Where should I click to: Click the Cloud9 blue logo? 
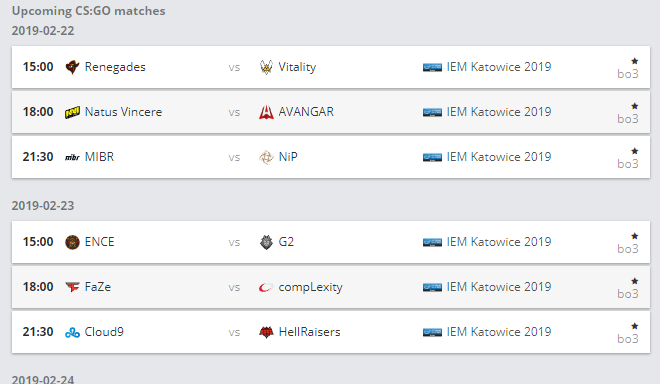[x=72, y=333]
